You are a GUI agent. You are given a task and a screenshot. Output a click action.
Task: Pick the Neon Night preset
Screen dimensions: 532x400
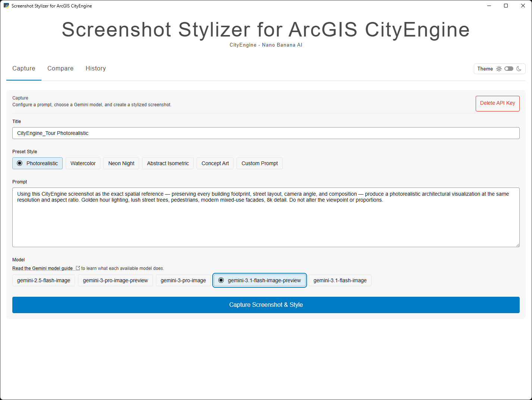[121, 163]
